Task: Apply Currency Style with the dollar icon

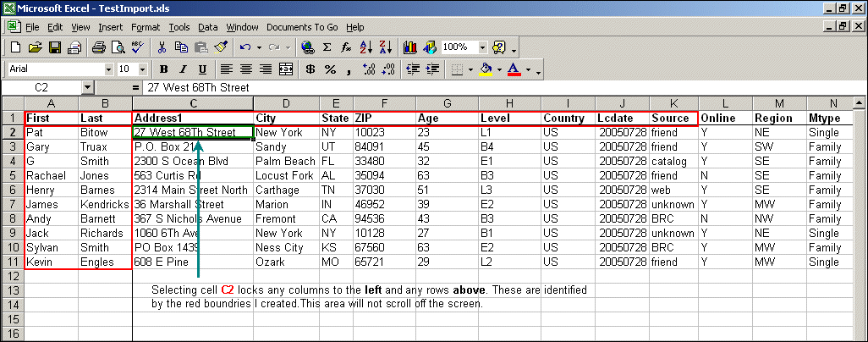Action: point(310,69)
